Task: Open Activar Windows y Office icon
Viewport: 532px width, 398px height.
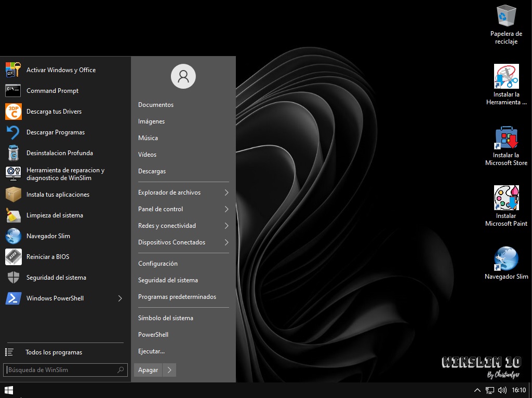Action: (x=13, y=70)
